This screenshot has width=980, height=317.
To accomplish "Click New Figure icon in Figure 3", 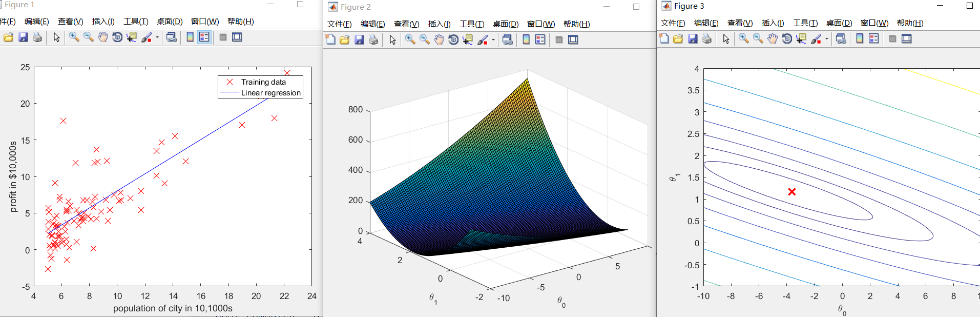I will [x=664, y=39].
